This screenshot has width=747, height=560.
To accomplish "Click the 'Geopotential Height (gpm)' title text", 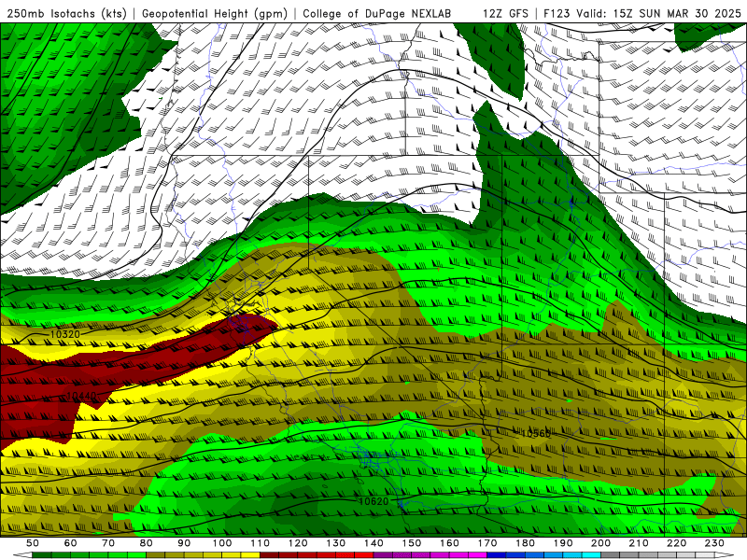I will click(x=215, y=13).
